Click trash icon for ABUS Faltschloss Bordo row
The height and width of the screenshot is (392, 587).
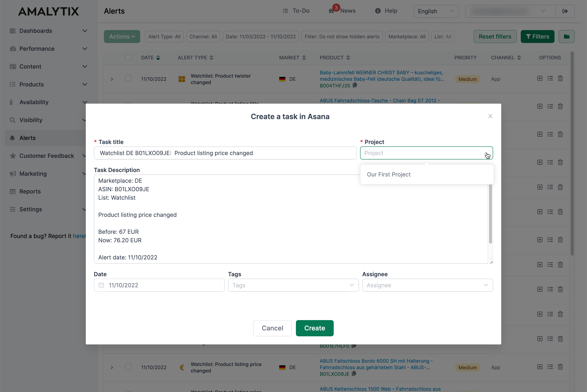pos(560,367)
